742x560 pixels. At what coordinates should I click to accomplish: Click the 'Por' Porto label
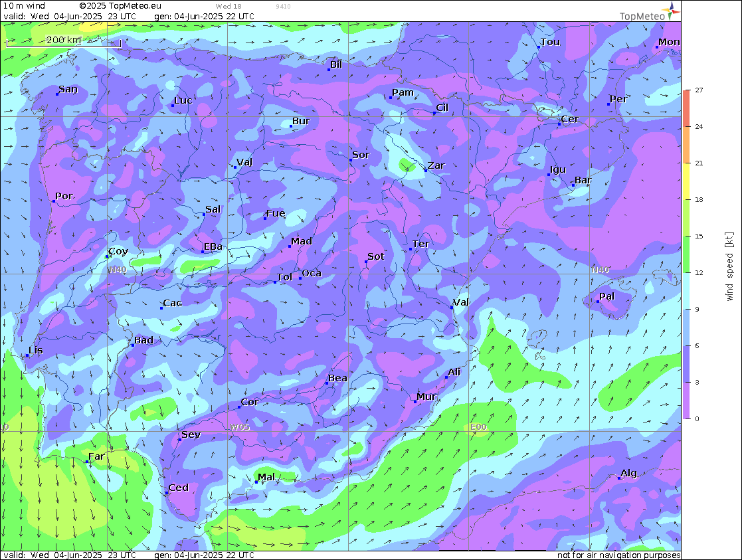coord(64,196)
